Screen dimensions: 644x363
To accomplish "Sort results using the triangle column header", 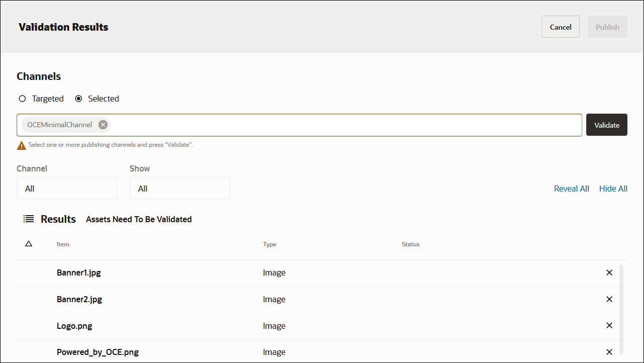I will click(x=29, y=243).
